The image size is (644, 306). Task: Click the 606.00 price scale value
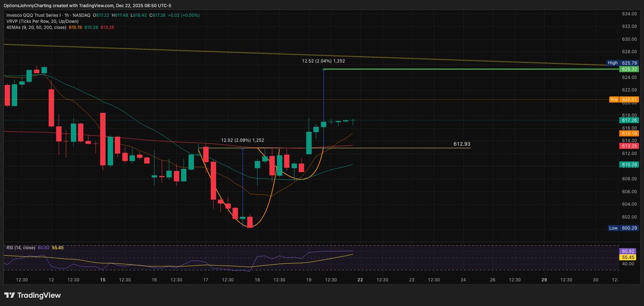tap(630, 192)
